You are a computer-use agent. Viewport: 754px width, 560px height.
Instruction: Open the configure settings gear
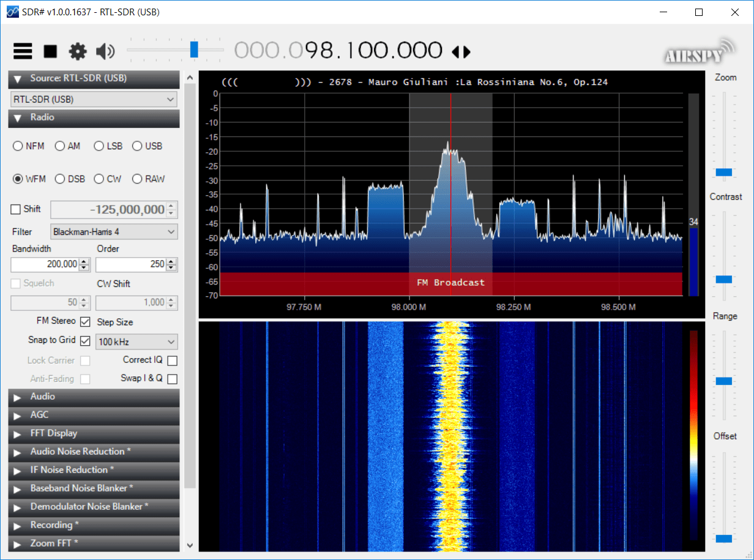click(77, 51)
